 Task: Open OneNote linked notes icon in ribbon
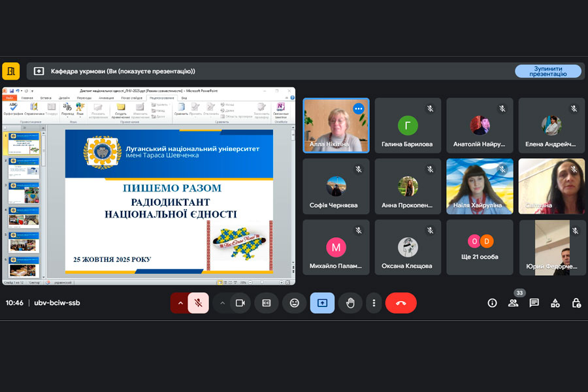280,110
